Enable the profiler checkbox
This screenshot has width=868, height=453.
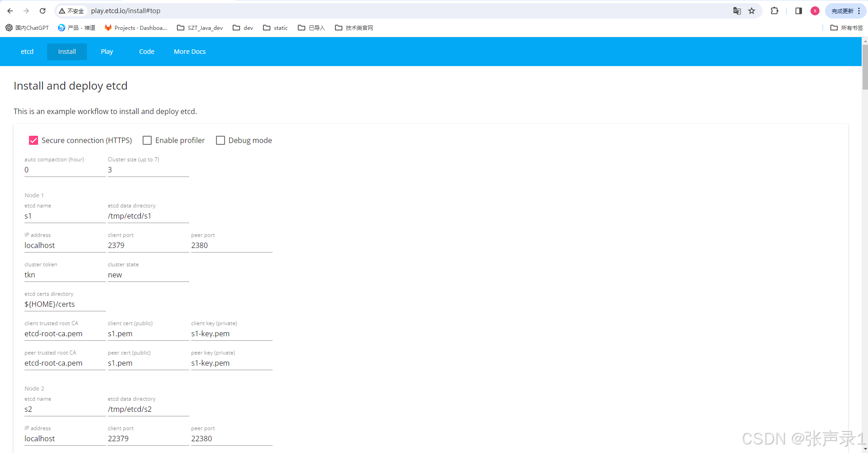tap(147, 140)
